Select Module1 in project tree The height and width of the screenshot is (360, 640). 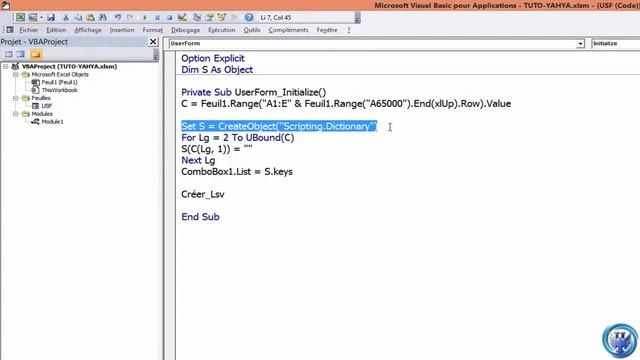[x=52, y=122]
